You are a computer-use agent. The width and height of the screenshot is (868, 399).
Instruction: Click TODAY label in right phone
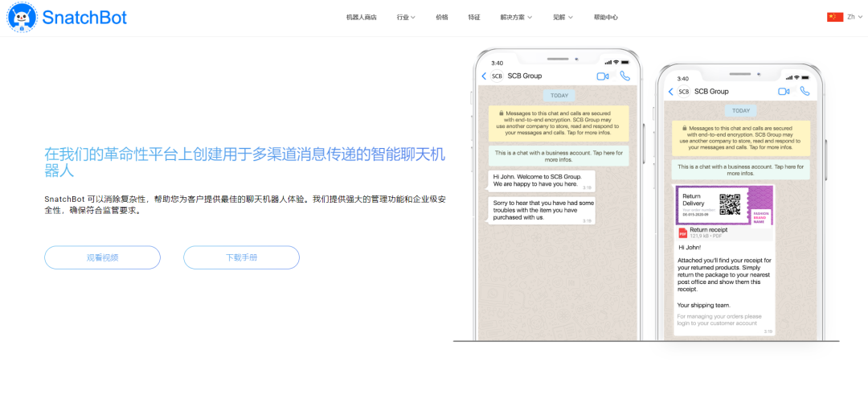pyautogui.click(x=741, y=111)
